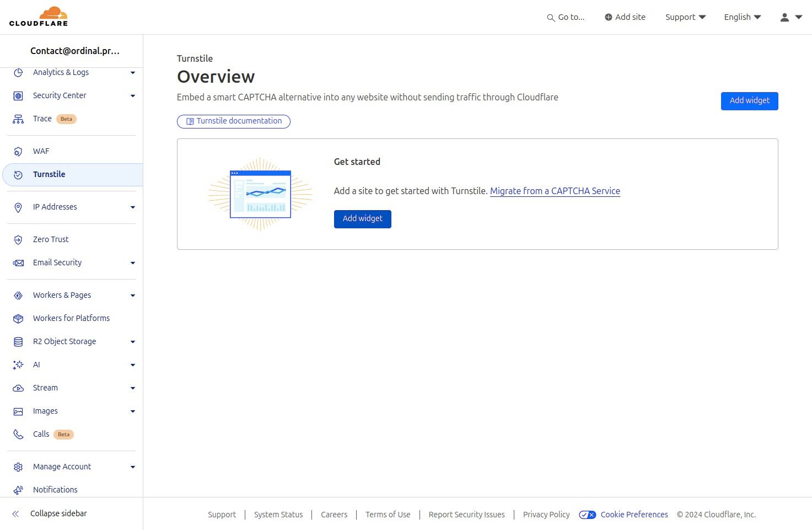Click the Cookie Preferences toggle icon
Image resolution: width=812 pixels, height=530 pixels.
point(588,515)
